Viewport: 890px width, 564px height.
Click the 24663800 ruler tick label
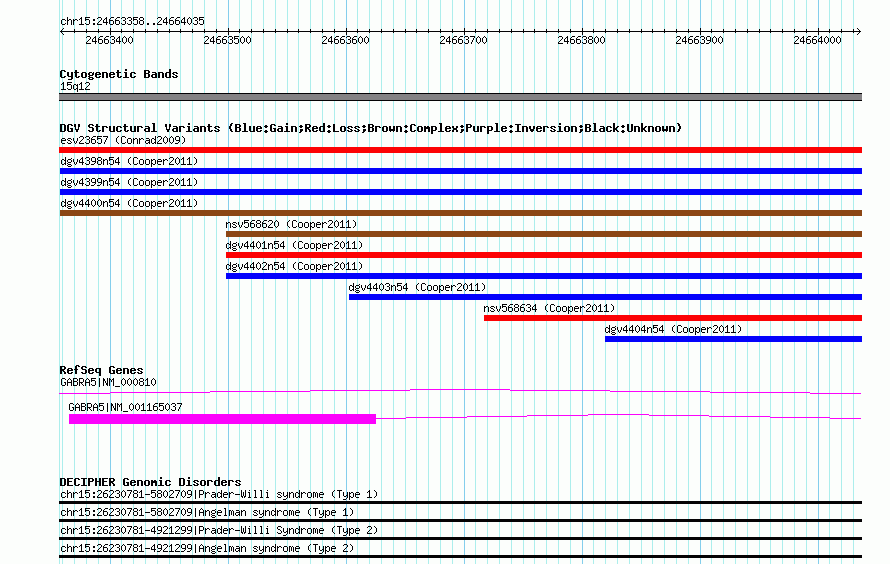(x=581, y=40)
